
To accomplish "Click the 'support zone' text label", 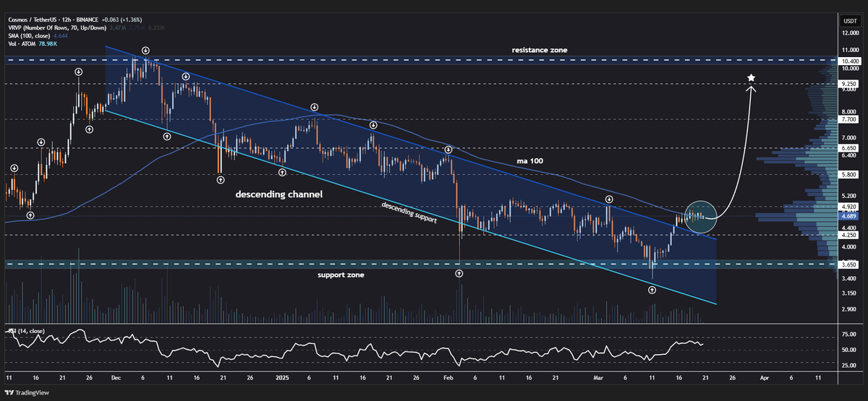I will pos(341,275).
